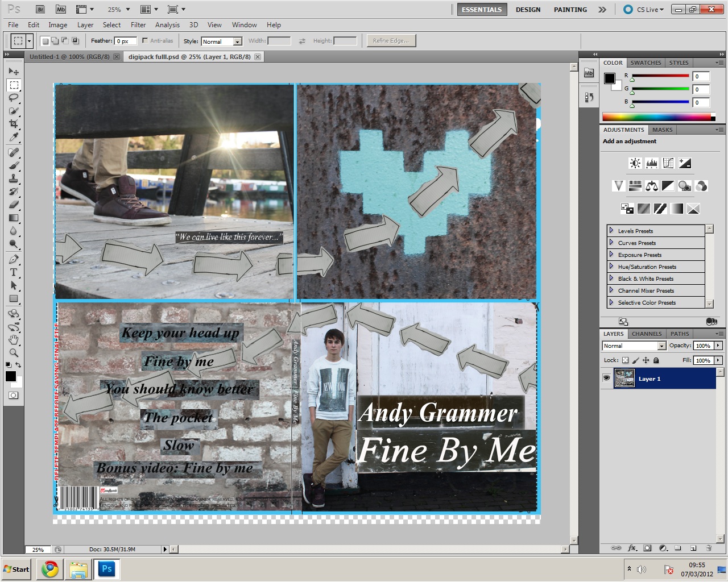Open the Image menu

57,25
